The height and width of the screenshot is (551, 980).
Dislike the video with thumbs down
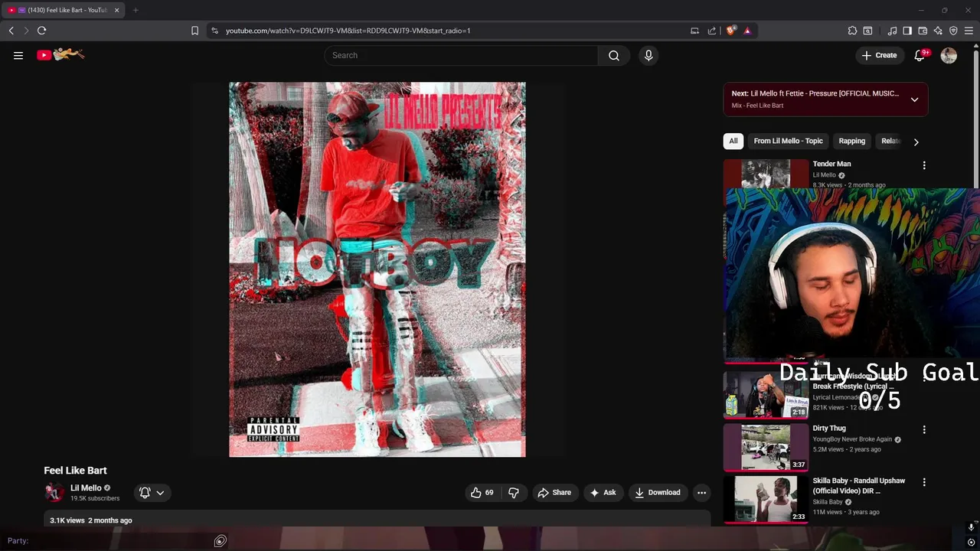(x=514, y=493)
